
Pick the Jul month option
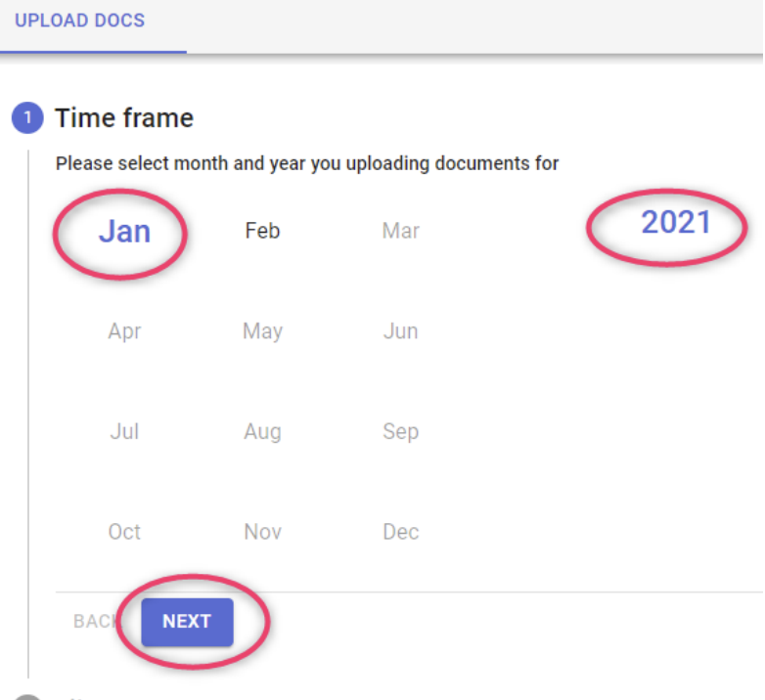coord(124,431)
